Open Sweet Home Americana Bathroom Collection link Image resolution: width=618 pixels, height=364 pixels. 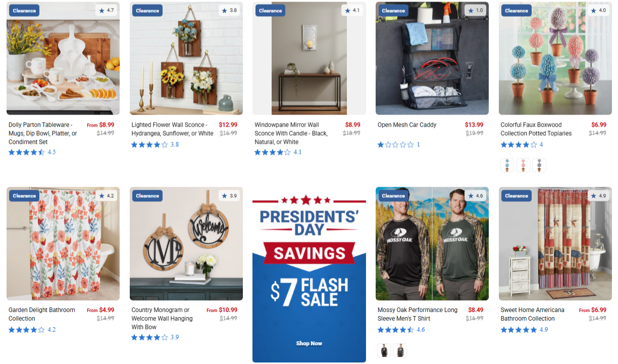[532, 314]
